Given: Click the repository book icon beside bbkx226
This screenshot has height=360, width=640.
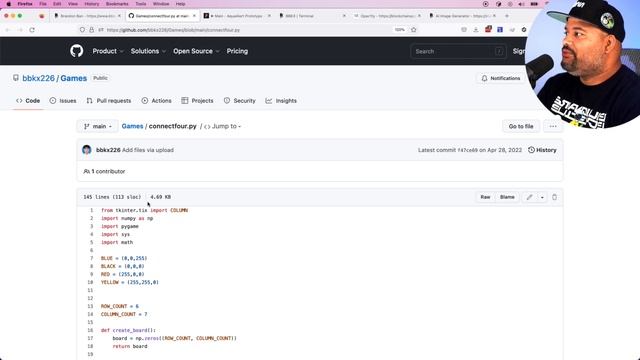Looking at the screenshot, I should coord(16,78).
